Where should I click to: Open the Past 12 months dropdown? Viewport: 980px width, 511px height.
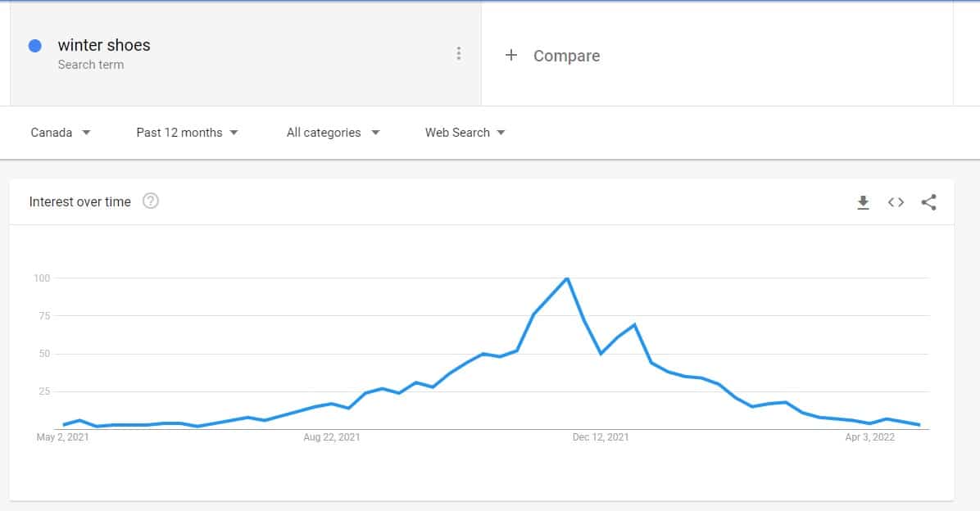click(187, 133)
